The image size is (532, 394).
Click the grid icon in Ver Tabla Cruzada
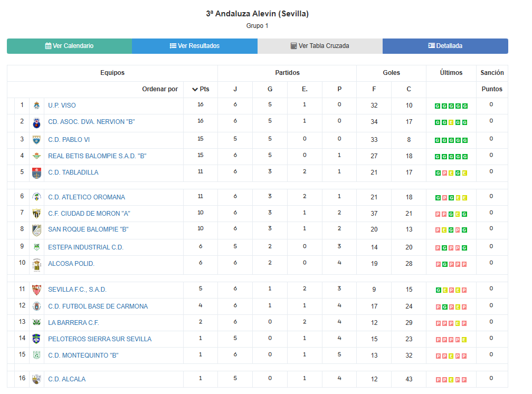point(294,46)
